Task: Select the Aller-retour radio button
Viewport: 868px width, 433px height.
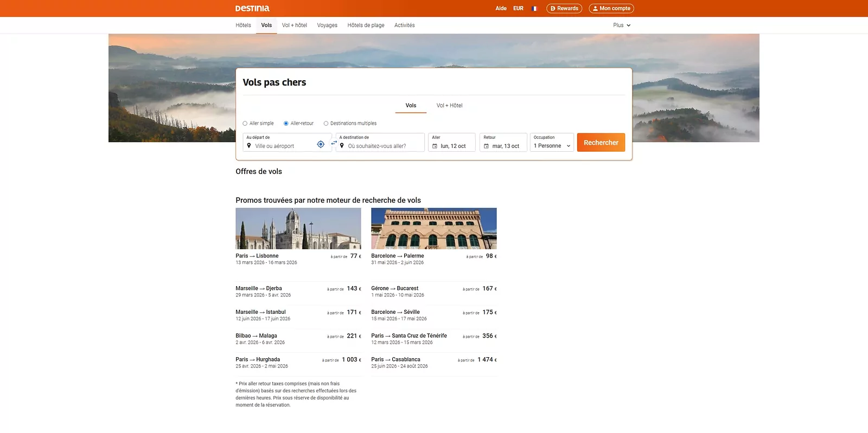Action: coord(286,124)
